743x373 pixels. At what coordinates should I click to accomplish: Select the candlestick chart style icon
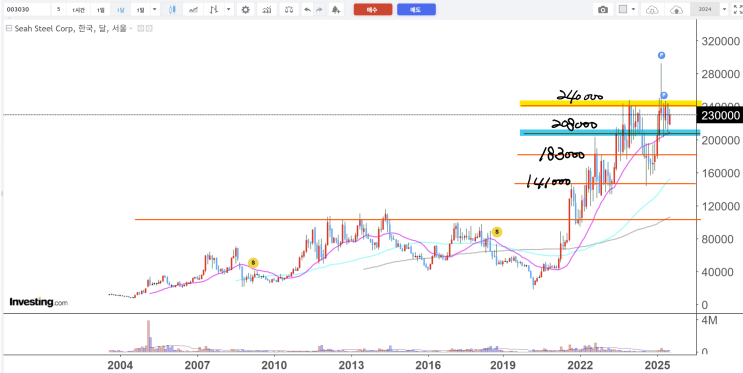(172, 9)
